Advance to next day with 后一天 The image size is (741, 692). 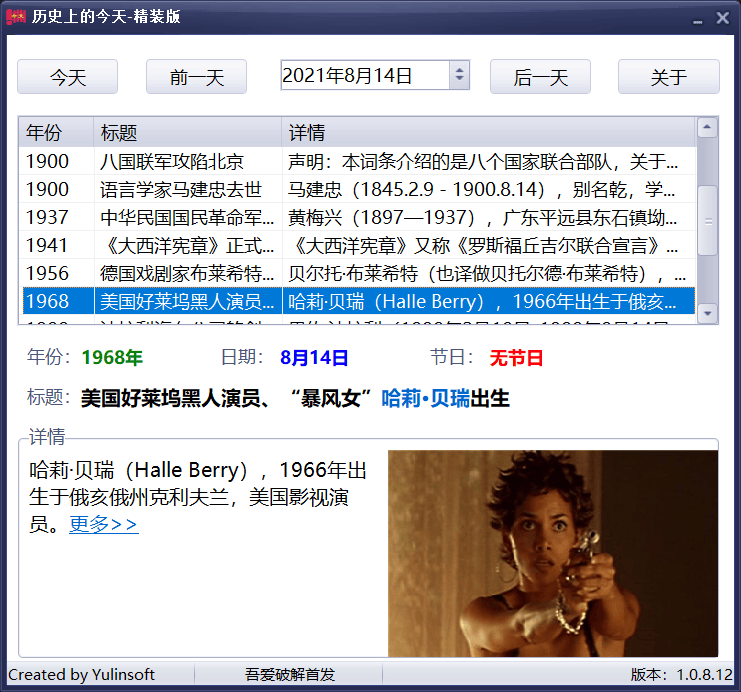click(540, 77)
